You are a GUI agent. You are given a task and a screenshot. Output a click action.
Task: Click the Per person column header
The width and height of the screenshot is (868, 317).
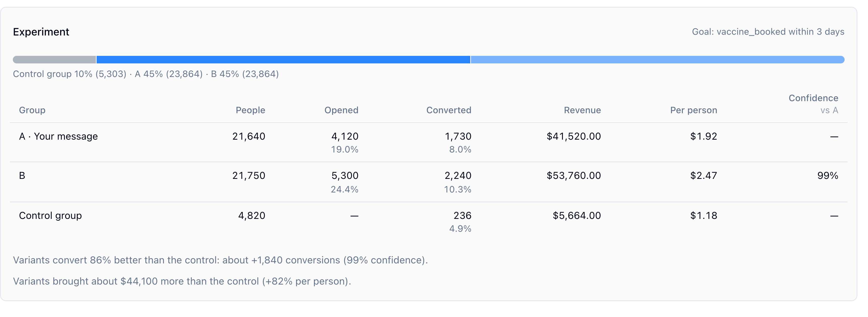pos(693,110)
